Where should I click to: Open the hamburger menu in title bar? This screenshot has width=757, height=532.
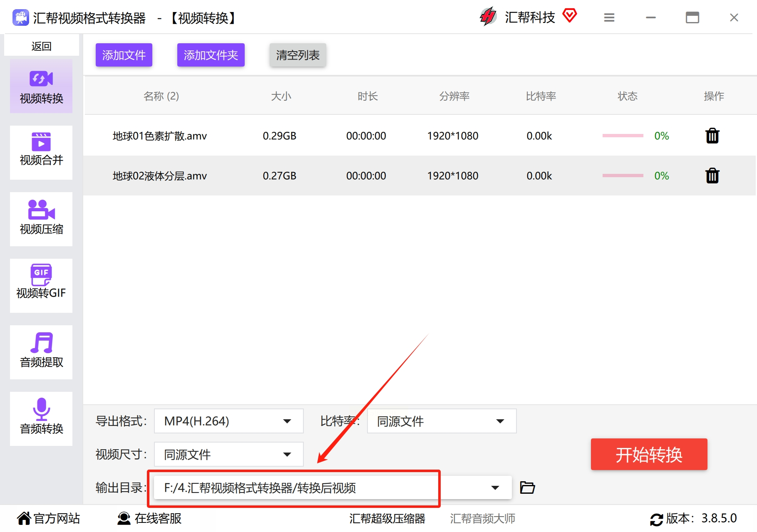pyautogui.click(x=609, y=17)
